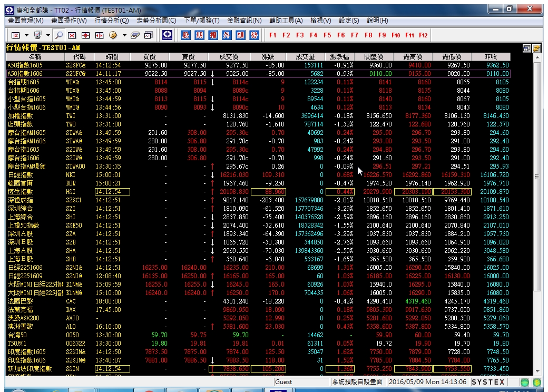This screenshot has height=392, width=548.
Task: Click the F8 shortcut button
Action: 368,35
